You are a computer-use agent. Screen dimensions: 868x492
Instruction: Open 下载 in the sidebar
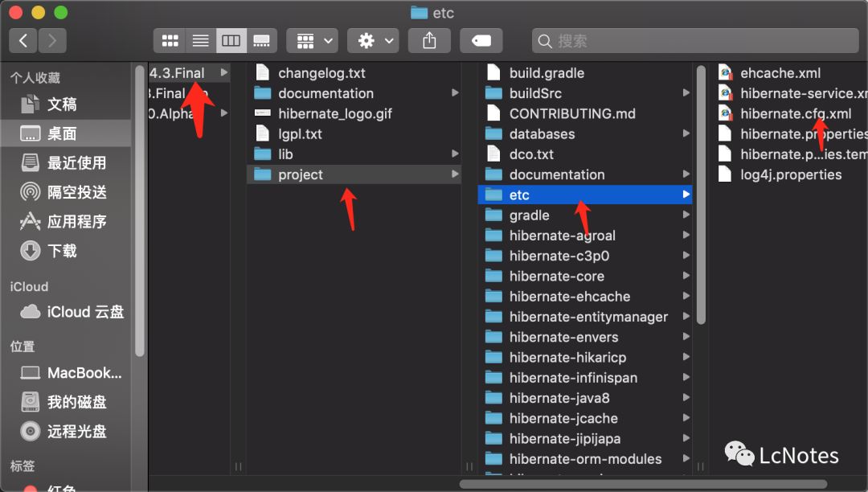pos(67,251)
